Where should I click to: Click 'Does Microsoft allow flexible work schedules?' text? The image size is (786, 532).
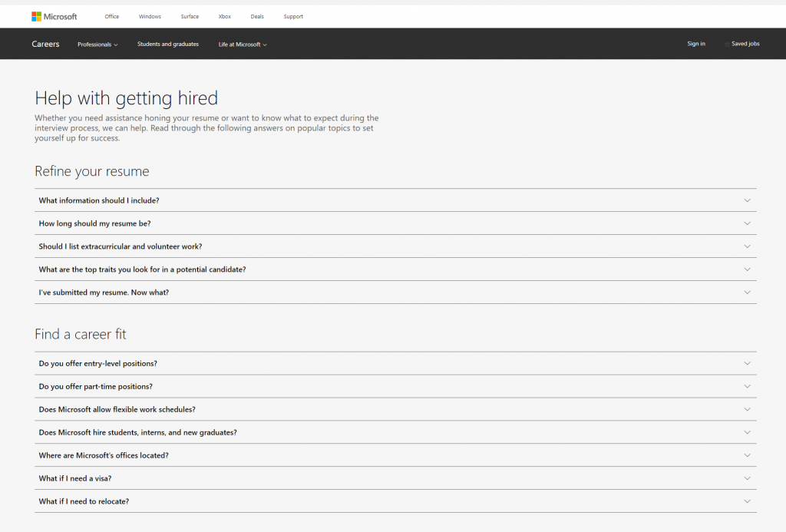pos(117,410)
